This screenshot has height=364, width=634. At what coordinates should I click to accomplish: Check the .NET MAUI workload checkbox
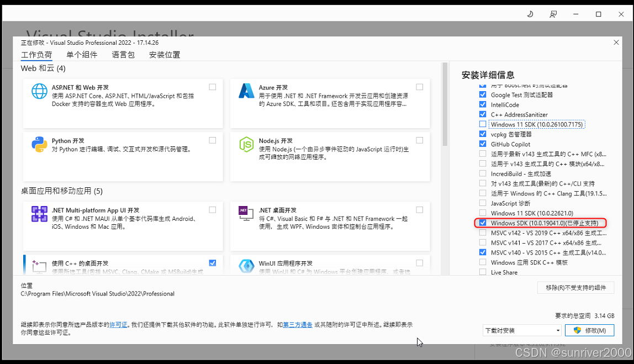pyautogui.click(x=213, y=210)
